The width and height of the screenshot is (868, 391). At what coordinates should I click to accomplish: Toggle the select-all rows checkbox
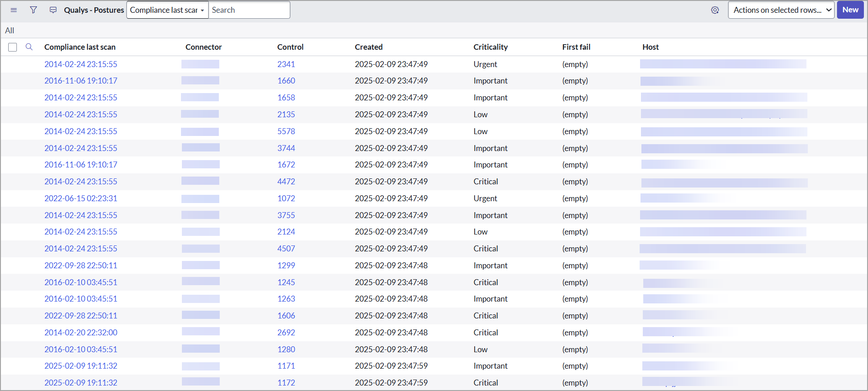(13, 47)
